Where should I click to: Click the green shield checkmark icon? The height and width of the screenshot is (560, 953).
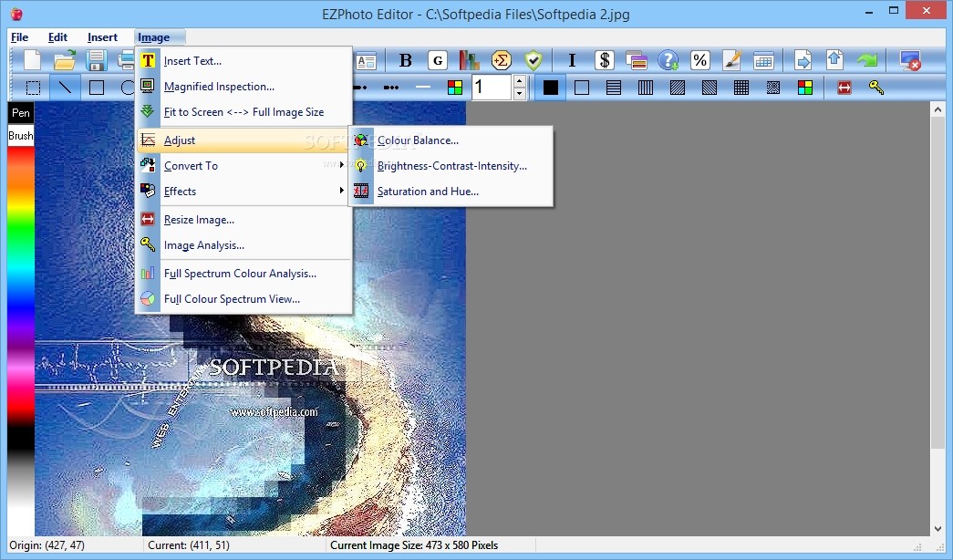[x=533, y=60]
